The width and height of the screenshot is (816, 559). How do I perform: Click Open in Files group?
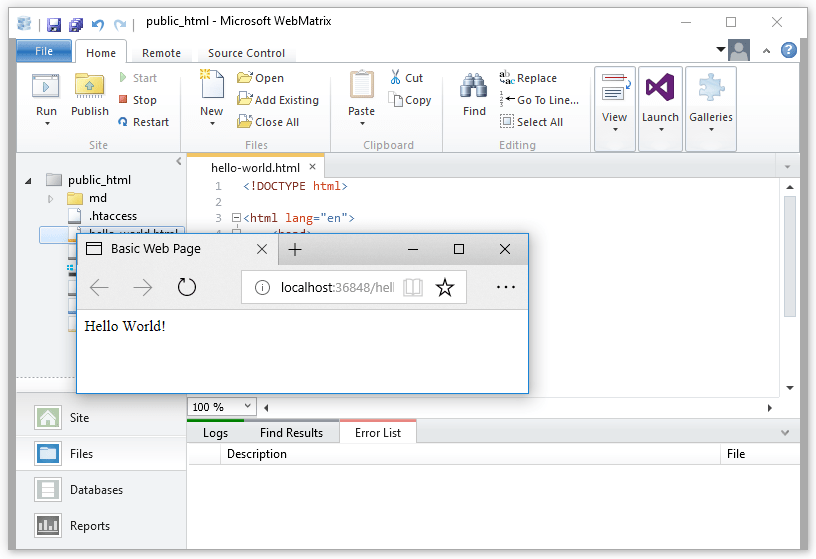pos(260,78)
